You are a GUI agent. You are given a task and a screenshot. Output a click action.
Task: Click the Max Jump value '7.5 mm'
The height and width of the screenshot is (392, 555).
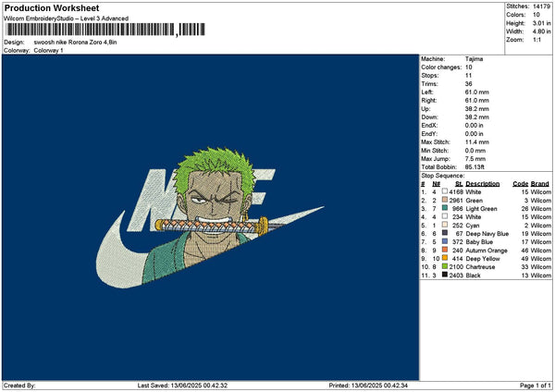[x=475, y=159]
